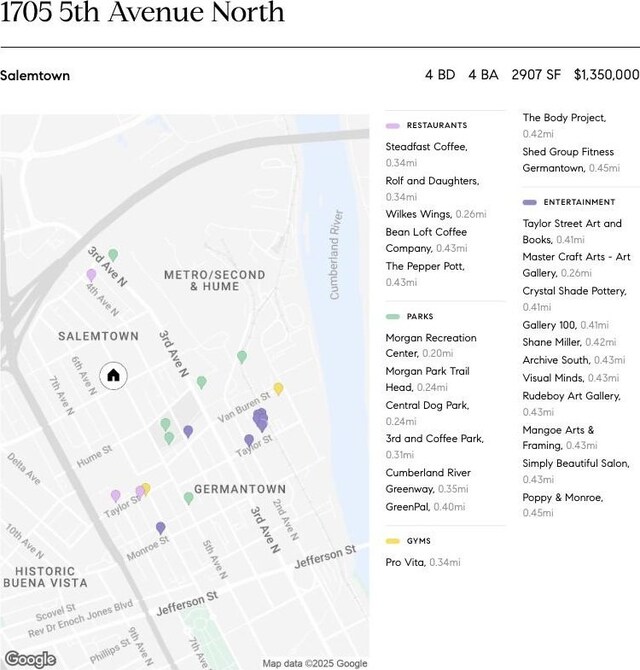The image size is (640, 670).
Task: Click the 4 BD value
Action: click(x=440, y=75)
